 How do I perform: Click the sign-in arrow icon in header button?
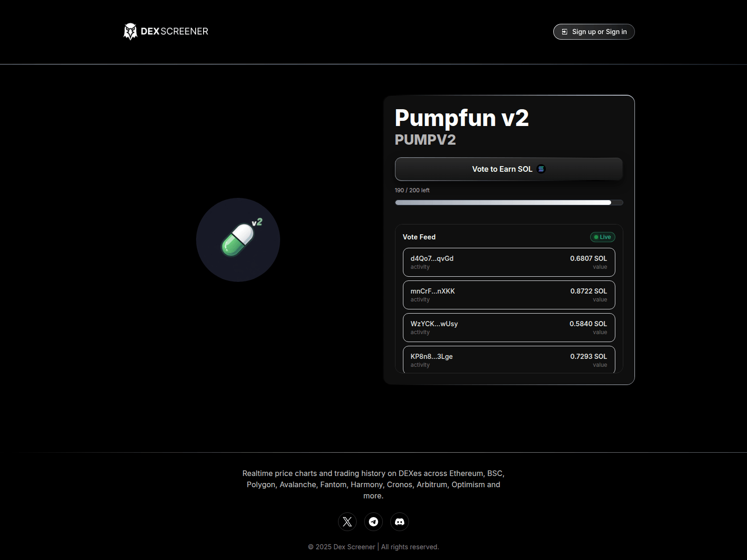tap(564, 32)
